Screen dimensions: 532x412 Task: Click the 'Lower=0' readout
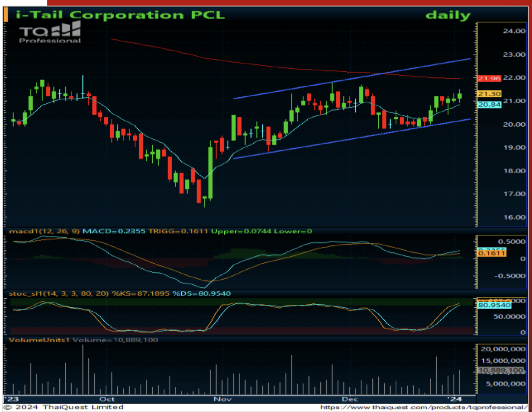[x=293, y=231]
